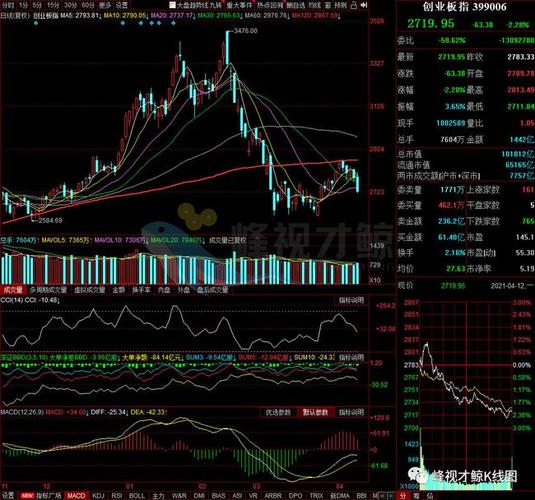Select the 15分 period
Image resolution: width=535 pixels, height=500 pixels.
(53, 5)
